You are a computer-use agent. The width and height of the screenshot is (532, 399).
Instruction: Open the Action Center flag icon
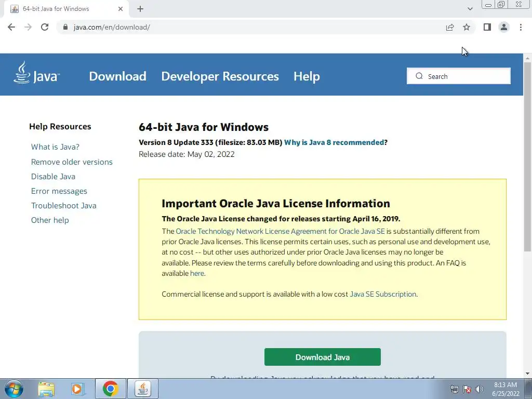click(x=467, y=389)
